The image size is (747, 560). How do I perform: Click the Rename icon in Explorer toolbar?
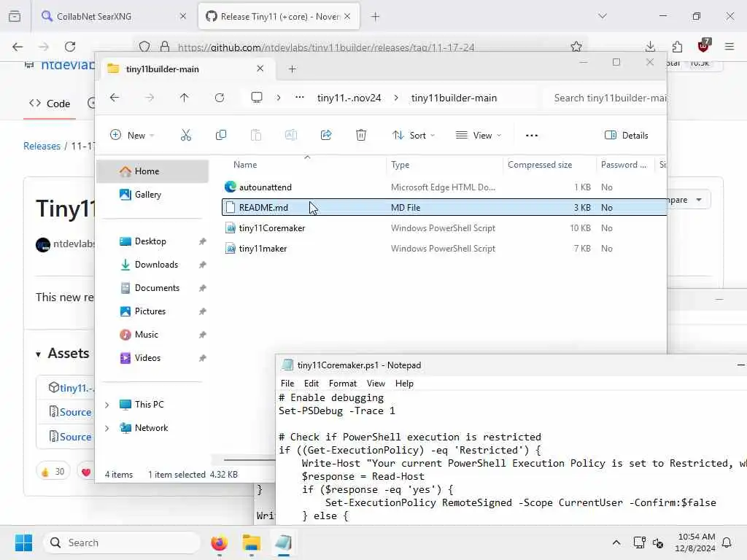[x=290, y=135]
